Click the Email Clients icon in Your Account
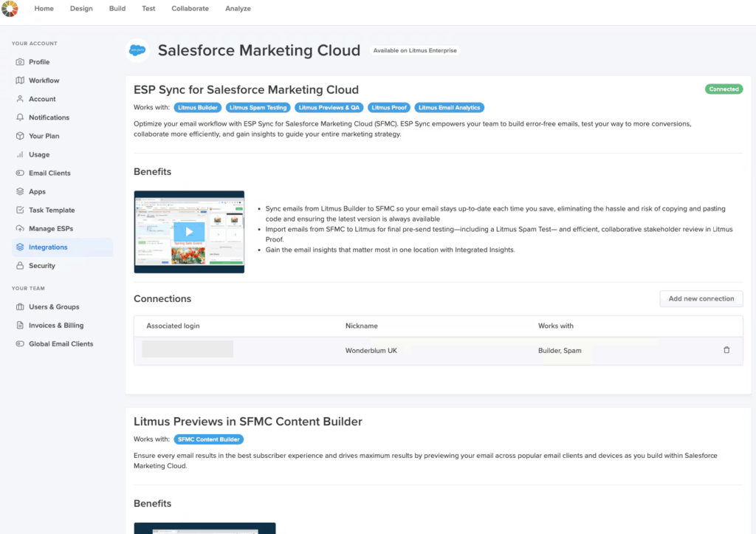This screenshot has width=756, height=534. [x=20, y=173]
